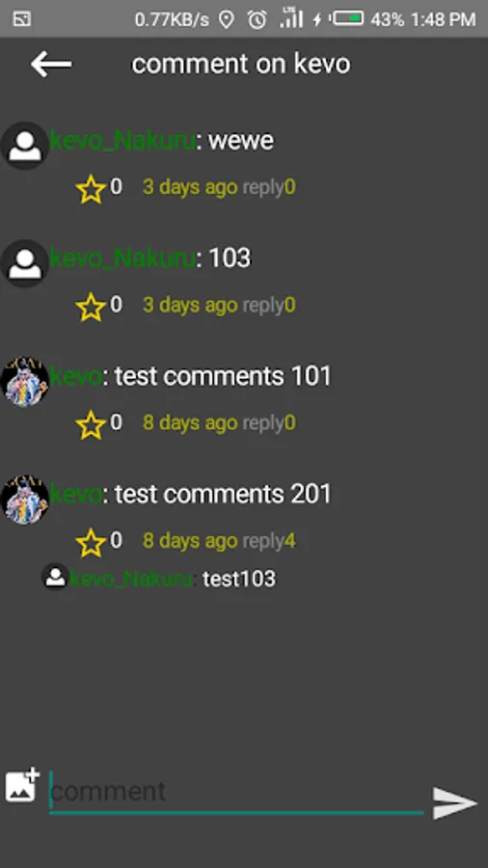Open kevo_Nakuru username on "wewe" comment
Image resolution: width=488 pixels, height=868 pixels.
122,141
